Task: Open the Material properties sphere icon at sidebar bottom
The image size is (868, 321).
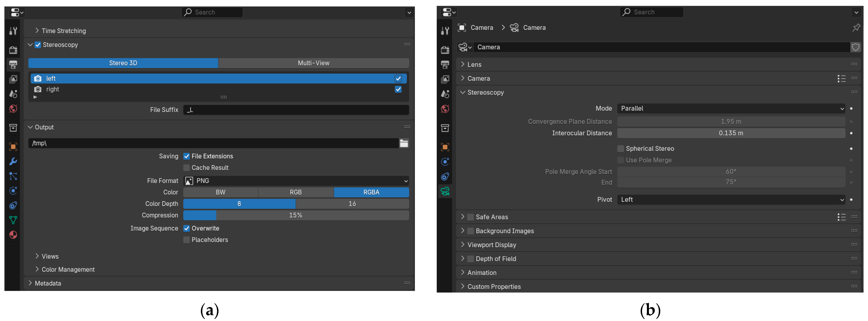Action: pyautogui.click(x=13, y=235)
